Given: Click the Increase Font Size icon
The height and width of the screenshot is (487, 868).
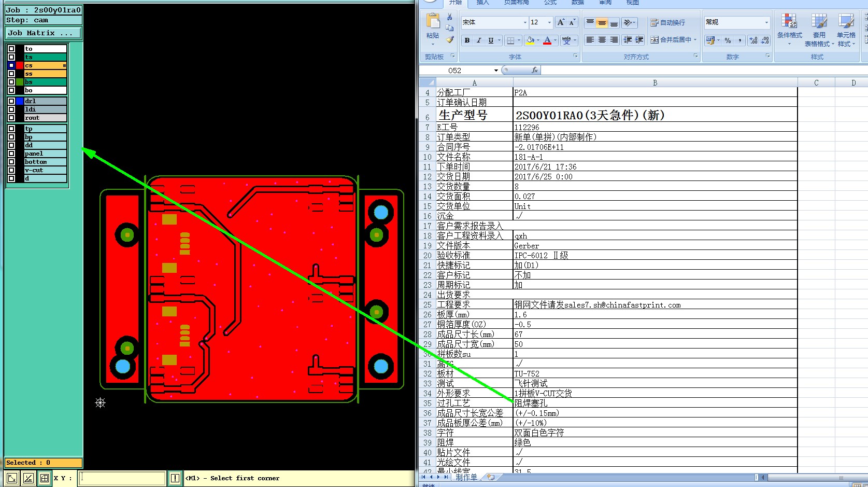Looking at the screenshot, I should coord(561,22).
